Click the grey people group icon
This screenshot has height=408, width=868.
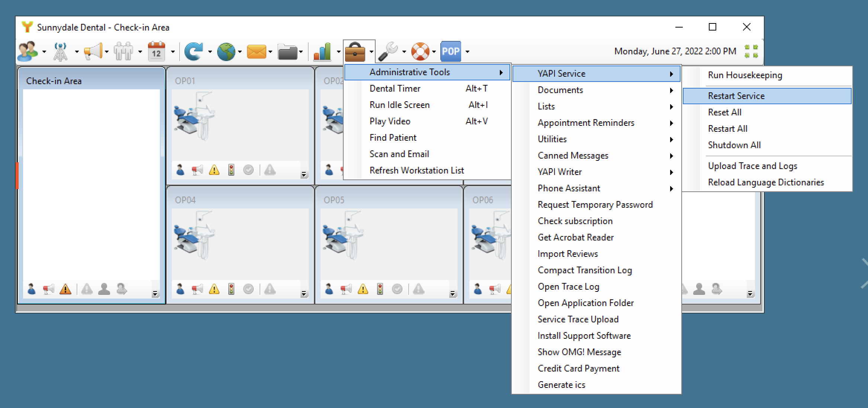[x=123, y=51]
